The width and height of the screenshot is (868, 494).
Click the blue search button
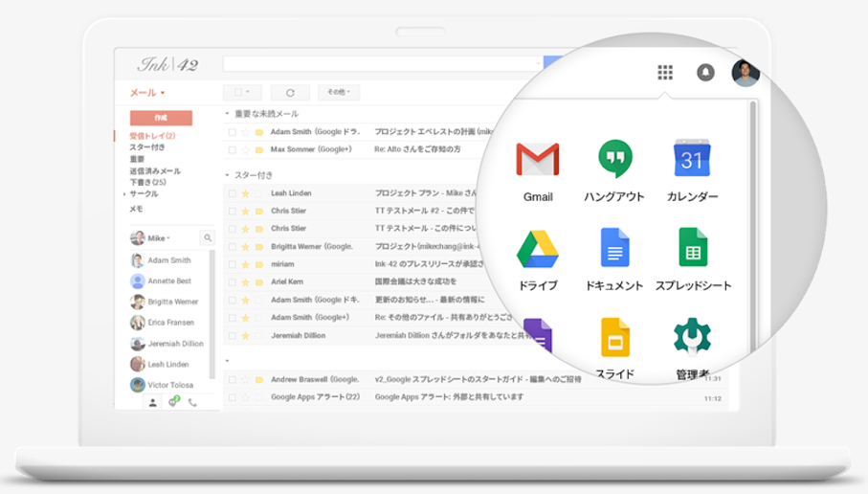point(553,62)
